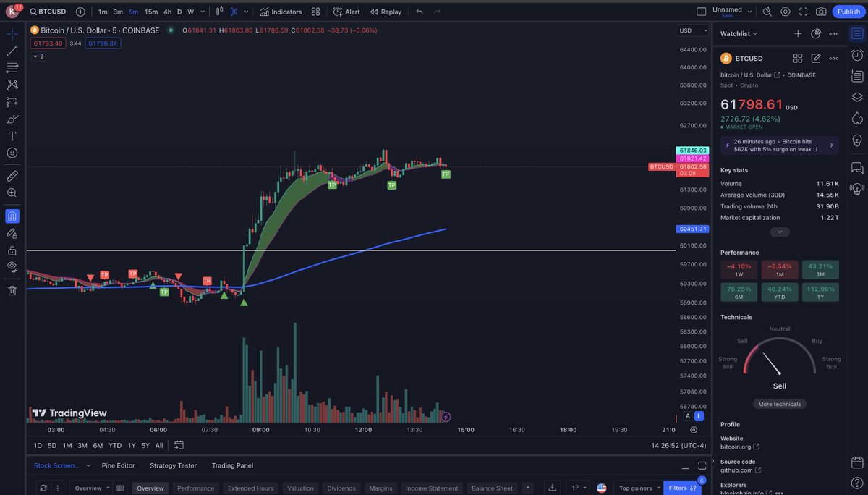Click the remove objects trash icon

(12, 290)
